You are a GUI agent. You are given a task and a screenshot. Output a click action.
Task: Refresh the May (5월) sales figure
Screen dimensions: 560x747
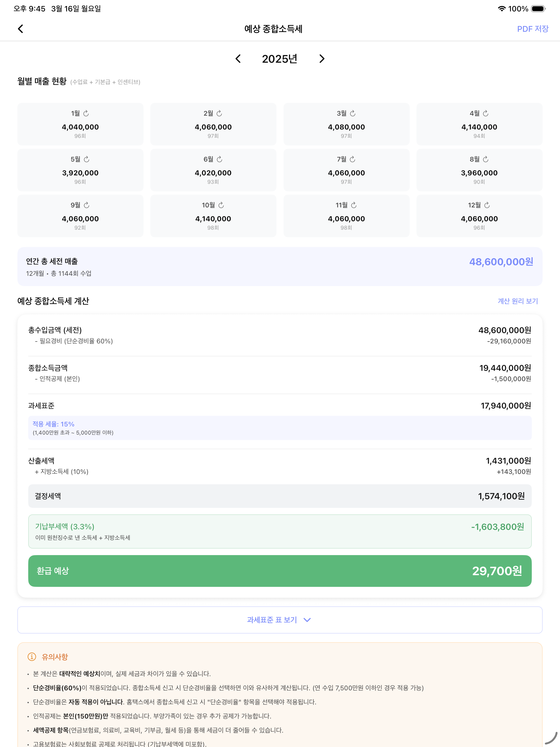click(x=87, y=159)
